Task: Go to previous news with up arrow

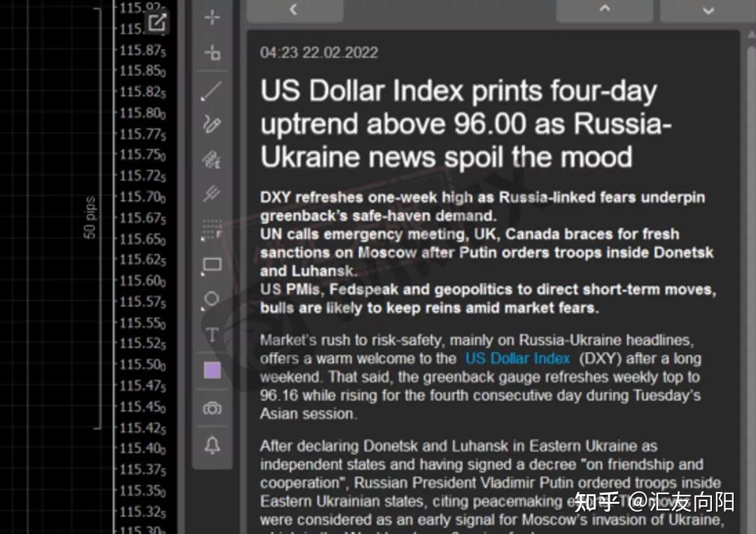Action: click(x=605, y=10)
